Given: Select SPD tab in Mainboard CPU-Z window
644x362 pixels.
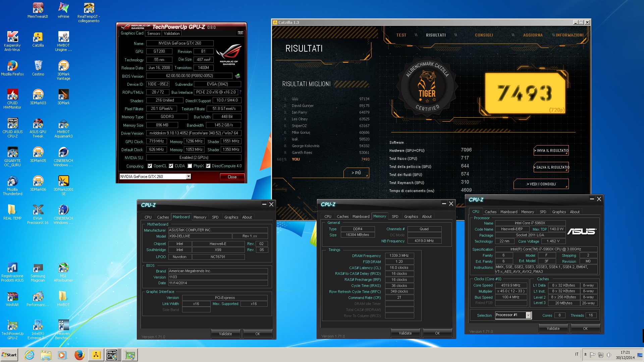Looking at the screenshot, I should [x=215, y=217].
